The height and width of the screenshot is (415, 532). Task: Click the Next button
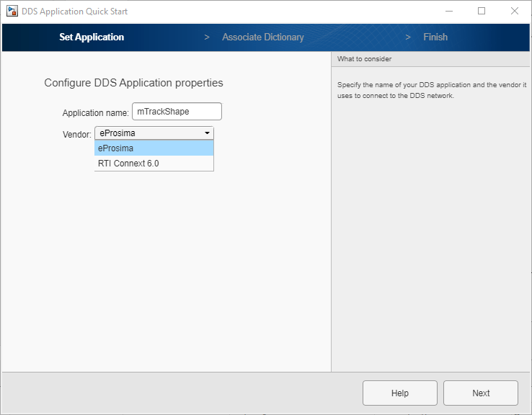click(481, 393)
